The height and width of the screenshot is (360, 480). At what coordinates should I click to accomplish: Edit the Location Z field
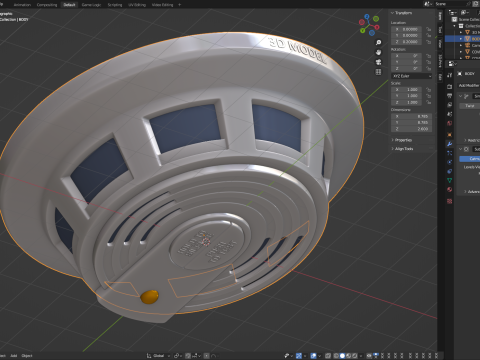[x=407, y=42]
